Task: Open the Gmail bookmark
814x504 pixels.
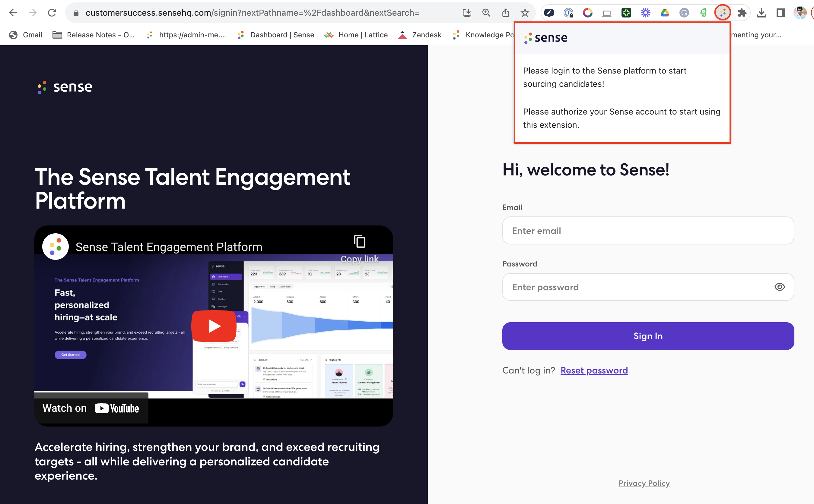Action: 26,35
